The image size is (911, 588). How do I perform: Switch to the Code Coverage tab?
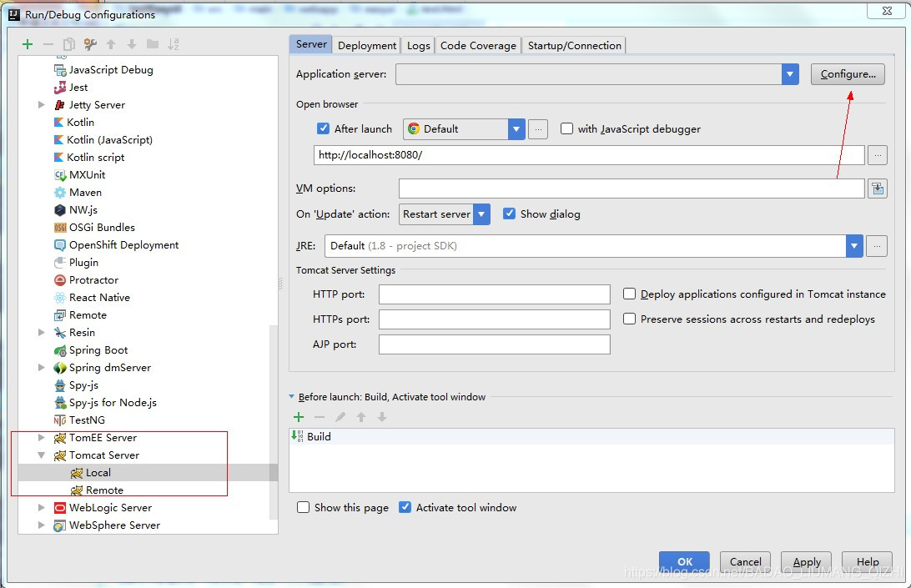coord(478,45)
